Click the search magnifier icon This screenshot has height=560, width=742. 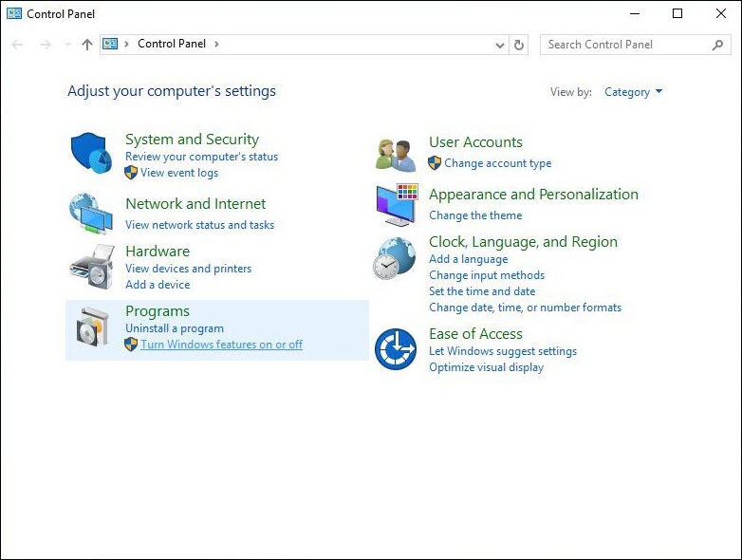coord(718,45)
